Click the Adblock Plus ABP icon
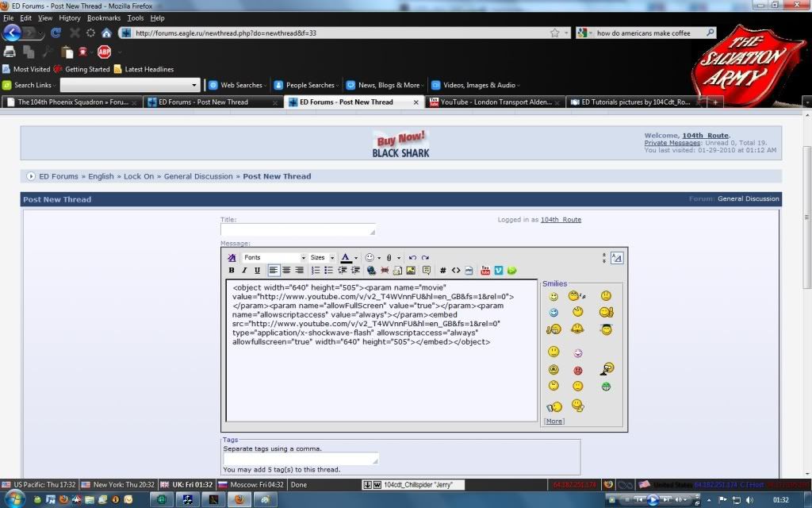812x508 pixels. tap(104, 52)
